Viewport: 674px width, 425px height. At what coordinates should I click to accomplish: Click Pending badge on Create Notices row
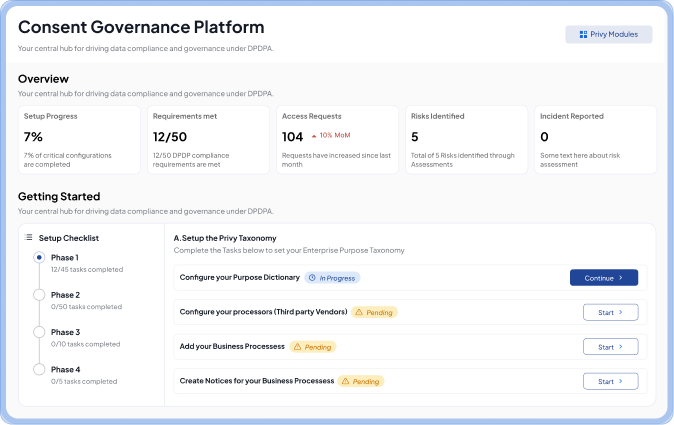point(361,381)
